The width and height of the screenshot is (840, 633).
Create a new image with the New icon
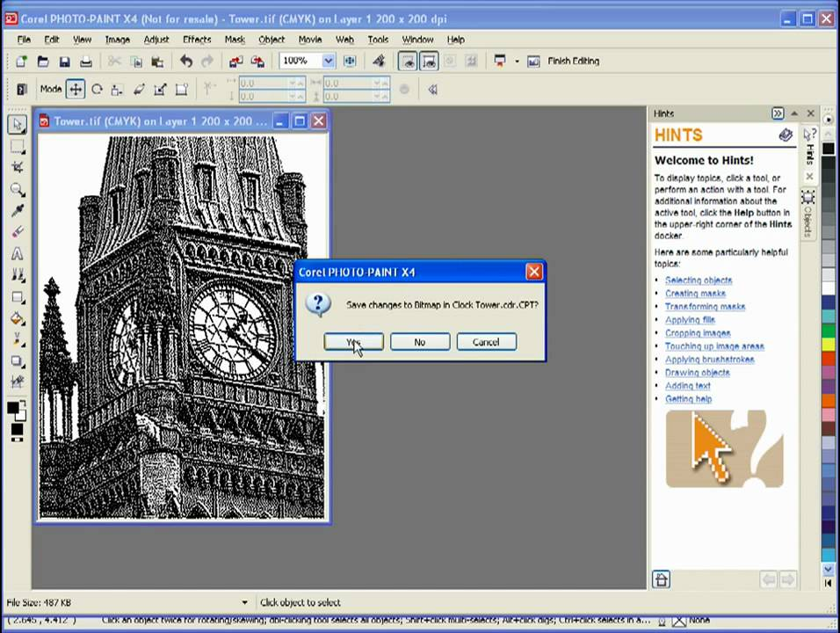tap(21, 62)
